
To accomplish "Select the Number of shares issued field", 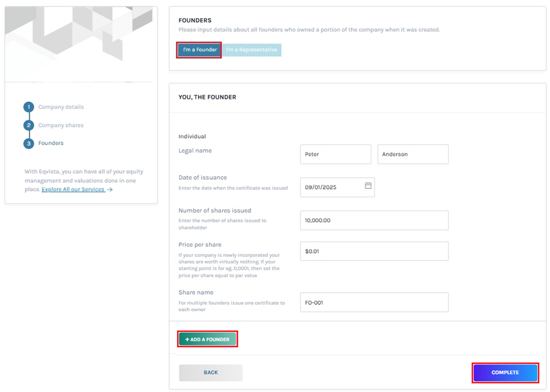I will point(374,220).
